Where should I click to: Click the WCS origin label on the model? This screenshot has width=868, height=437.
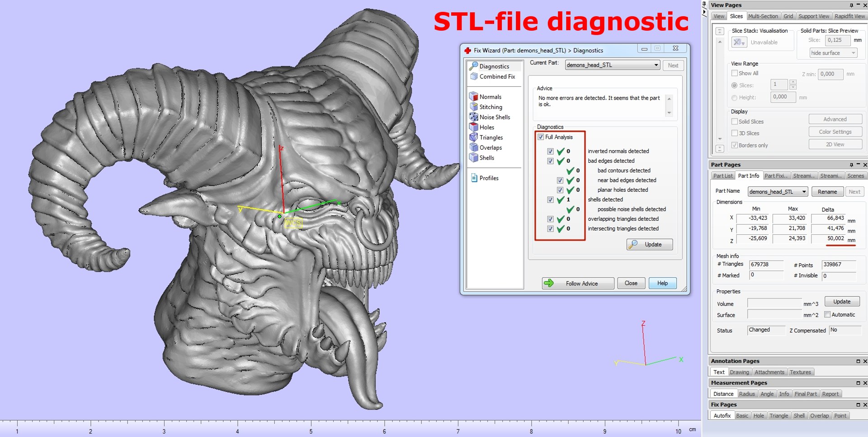click(x=293, y=223)
